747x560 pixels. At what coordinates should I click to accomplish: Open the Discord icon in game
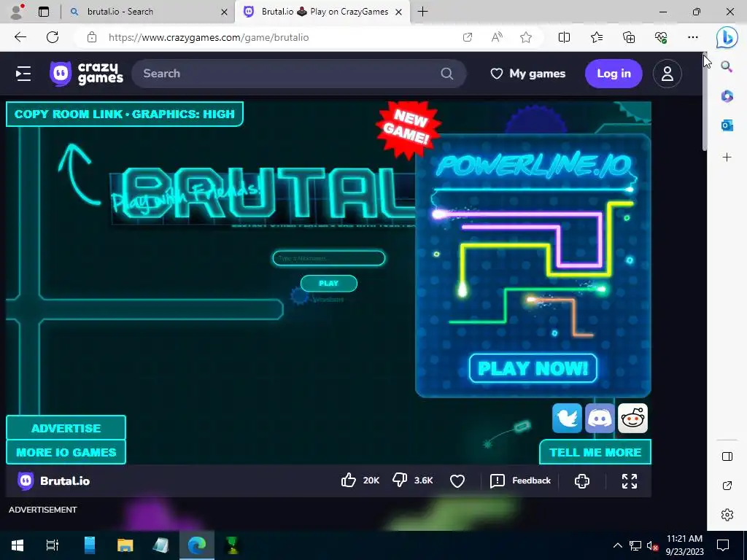pyautogui.click(x=600, y=418)
